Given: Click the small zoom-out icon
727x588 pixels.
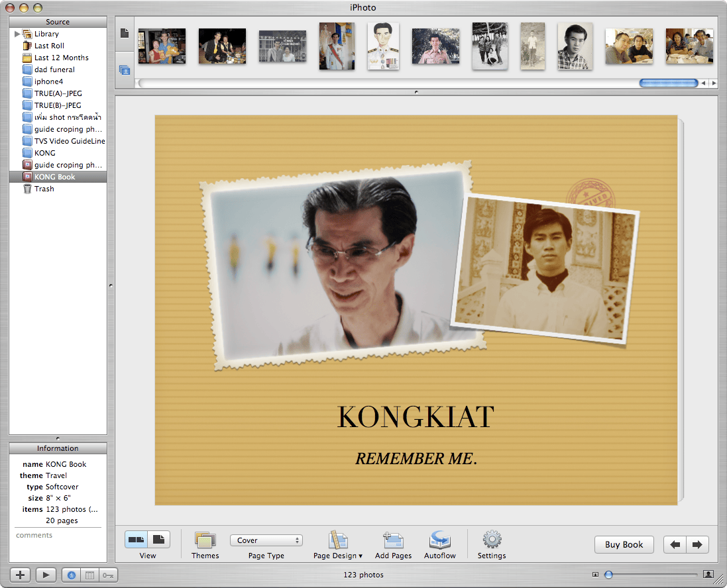Looking at the screenshot, I should [595, 575].
